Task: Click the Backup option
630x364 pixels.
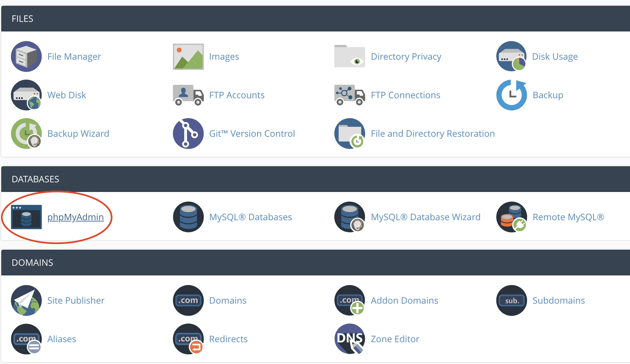Action: [547, 94]
